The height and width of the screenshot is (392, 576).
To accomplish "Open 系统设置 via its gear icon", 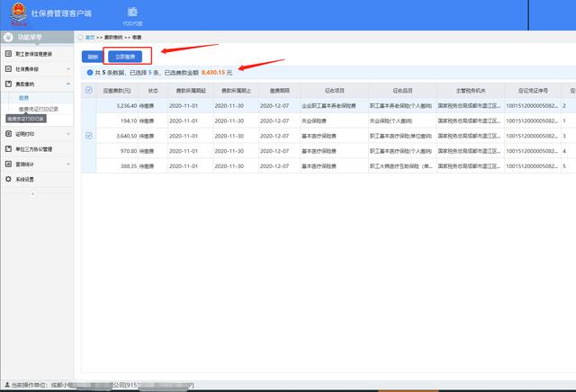I will 8,179.
